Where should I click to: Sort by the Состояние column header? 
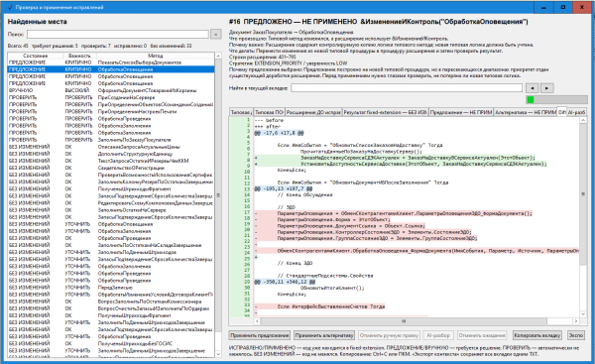point(36,56)
